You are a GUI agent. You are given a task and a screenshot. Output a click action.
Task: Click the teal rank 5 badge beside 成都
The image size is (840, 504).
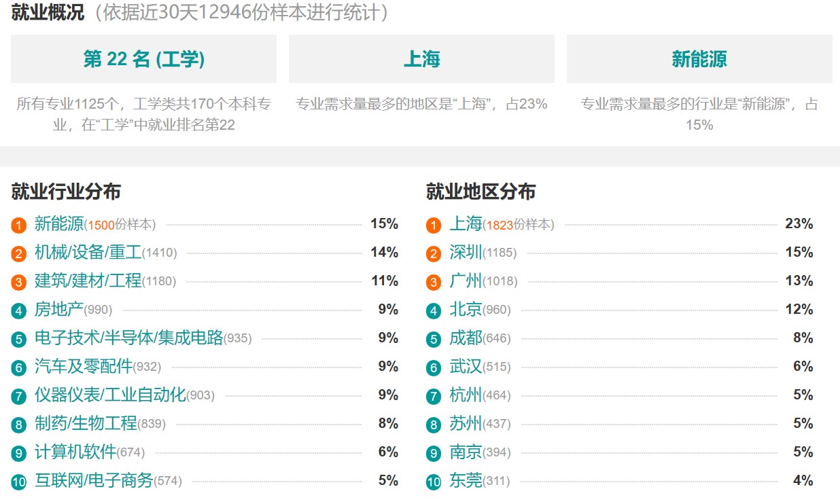point(434,339)
